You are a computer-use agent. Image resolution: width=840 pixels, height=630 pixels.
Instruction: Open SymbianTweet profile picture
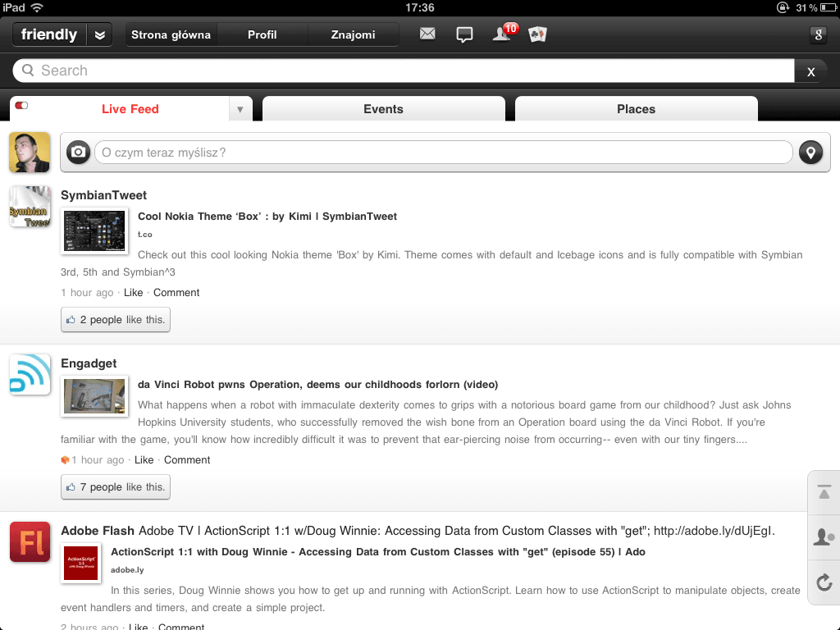(30, 206)
